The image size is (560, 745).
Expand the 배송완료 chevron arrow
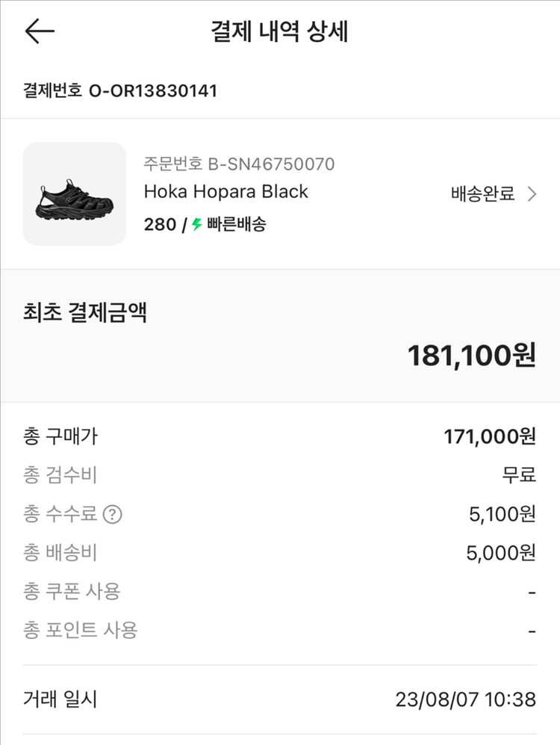[532, 194]
